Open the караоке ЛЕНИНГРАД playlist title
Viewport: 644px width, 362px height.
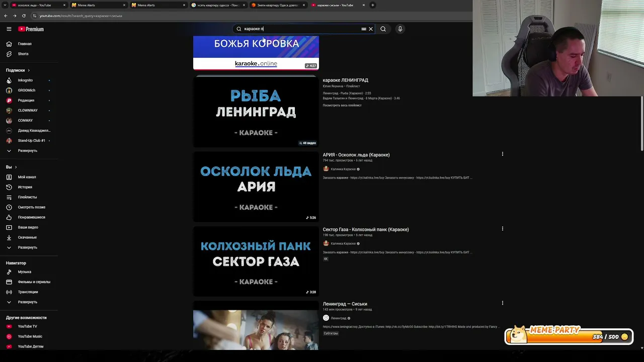click(346, 80)
